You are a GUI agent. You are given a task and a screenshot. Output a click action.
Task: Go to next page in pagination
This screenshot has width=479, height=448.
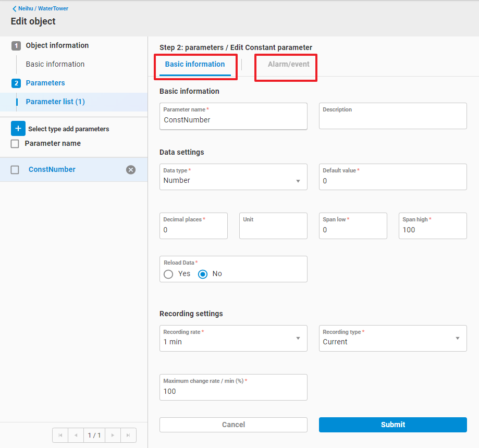(113, 435)
